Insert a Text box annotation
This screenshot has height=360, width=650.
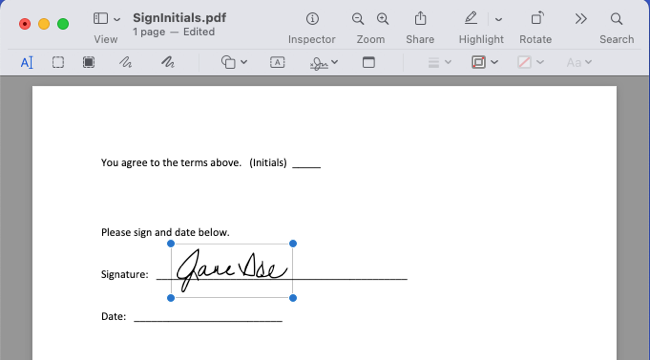click(277, 62)
